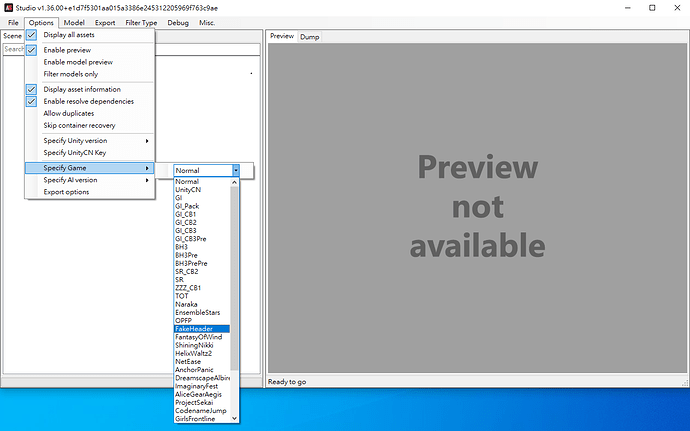
Task: Switch to the Preview tab
Action: pyautogui.click(x=282, y=36)
